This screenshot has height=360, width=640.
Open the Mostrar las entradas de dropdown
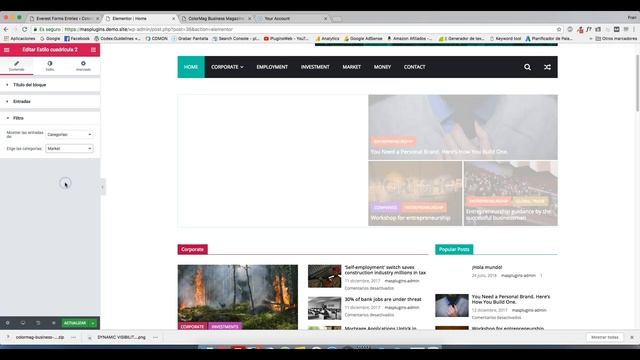pyautogui.click(x=69, y=134)
